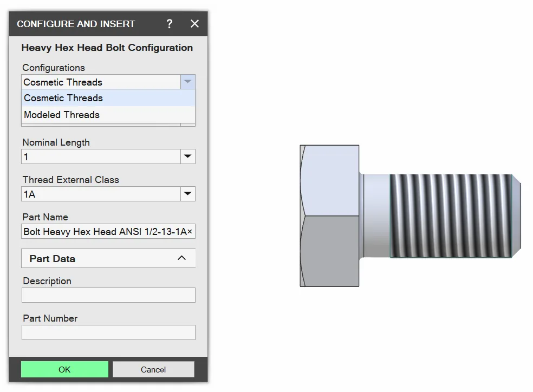This screenshot has width=533, height=392.
Task: Click the bolt preview image
Action: click(x=410, y=215)
